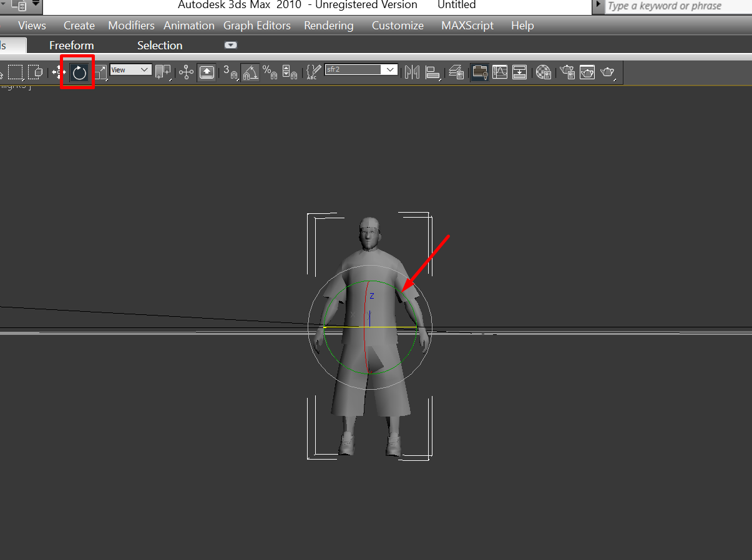This screenshot has height=560, width=752.
Task: Toggle Percent Snap
Action: coord(270,72)
